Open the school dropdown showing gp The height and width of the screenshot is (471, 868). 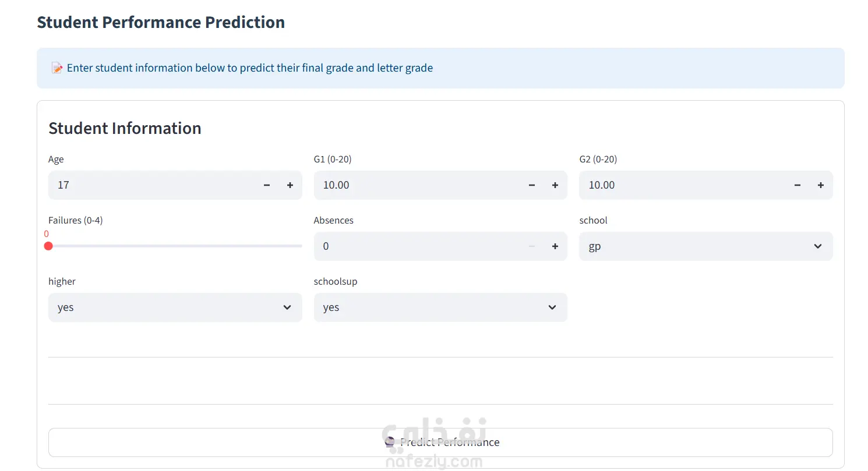[x=706, y=246]
